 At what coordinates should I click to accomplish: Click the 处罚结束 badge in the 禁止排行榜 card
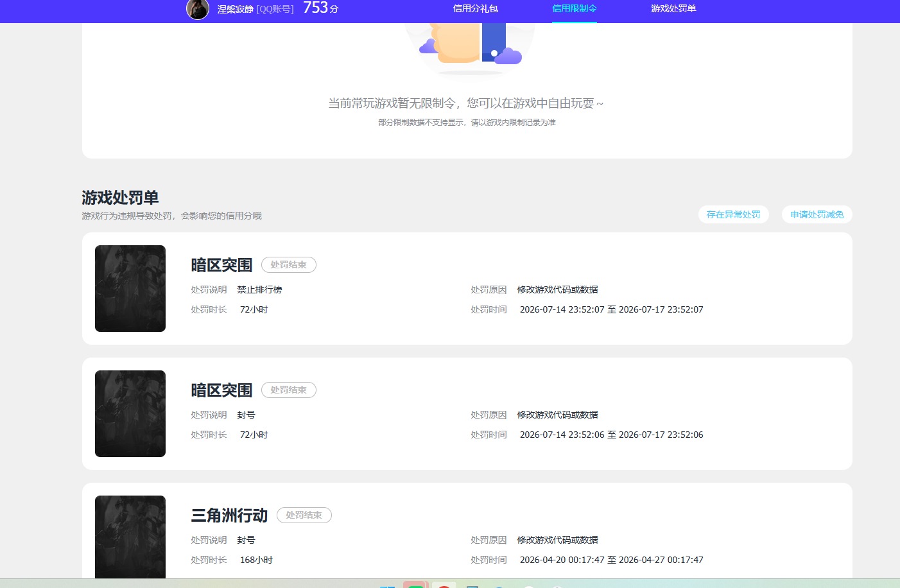coord(289,265)
